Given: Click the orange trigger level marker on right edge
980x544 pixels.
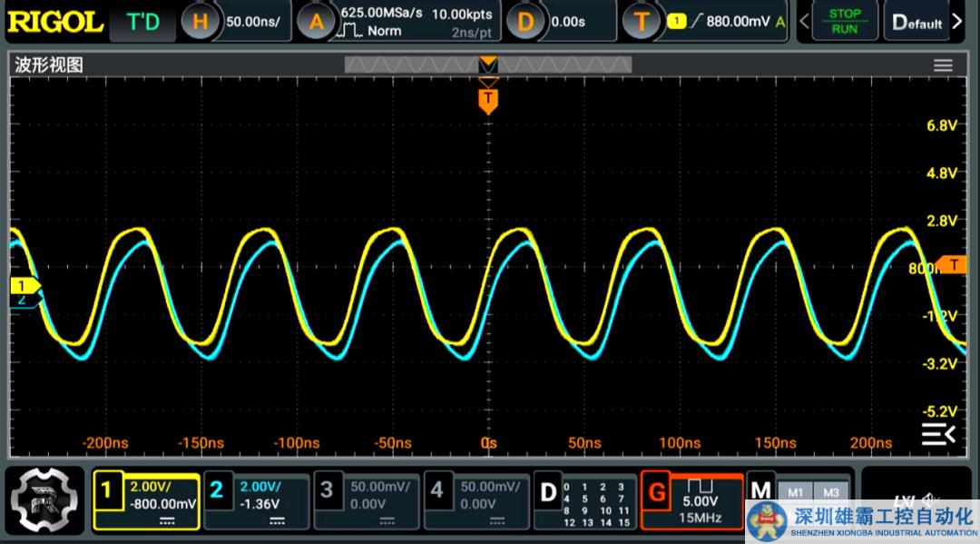Looking at the screenshot, I should point(953,264).
